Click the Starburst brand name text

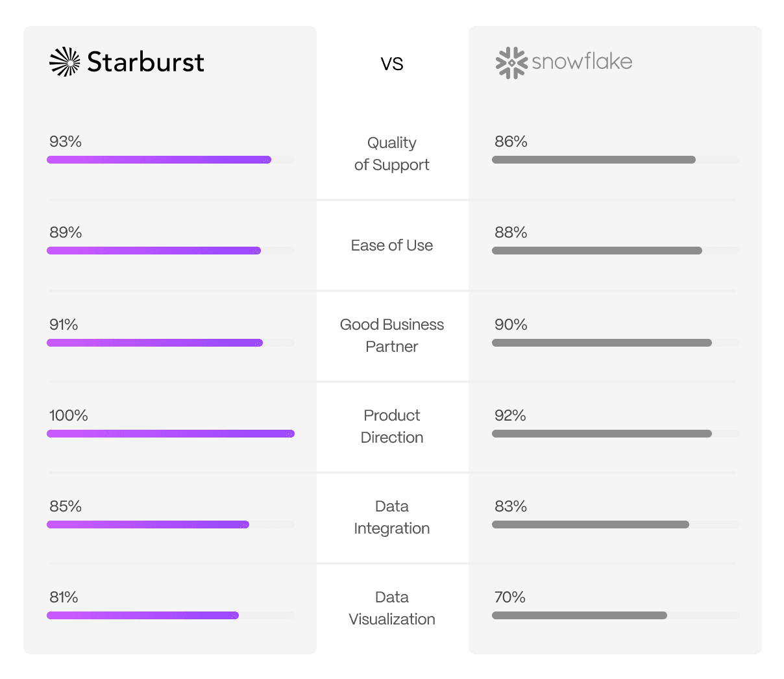pos(145,62)
